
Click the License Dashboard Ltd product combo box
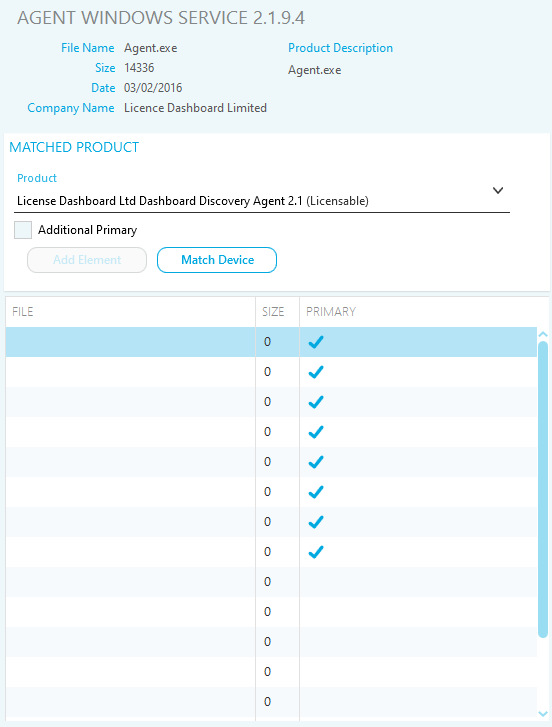[x=262, y=201]
